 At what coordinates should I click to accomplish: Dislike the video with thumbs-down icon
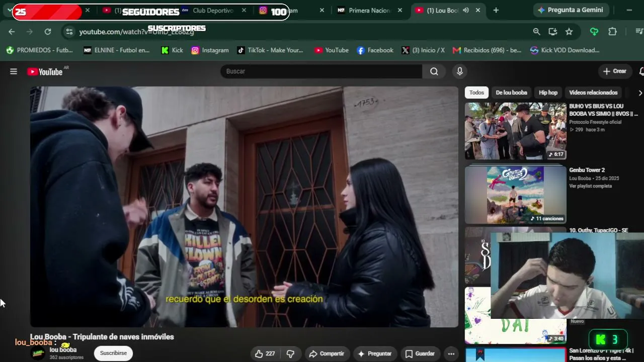(x=290, y=353)
